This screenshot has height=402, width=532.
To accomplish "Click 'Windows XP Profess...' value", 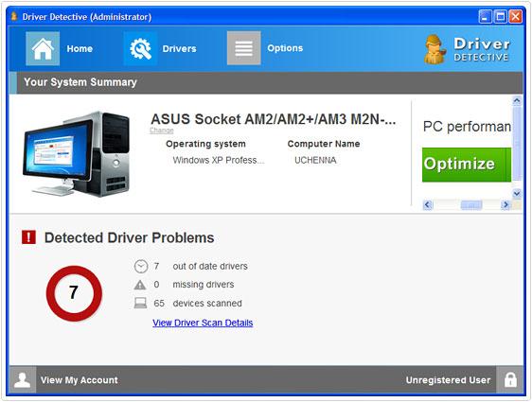I will coord(218,160).
